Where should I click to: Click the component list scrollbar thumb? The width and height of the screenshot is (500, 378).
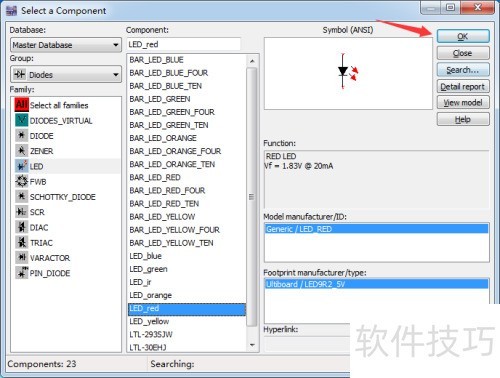point(252,197)
